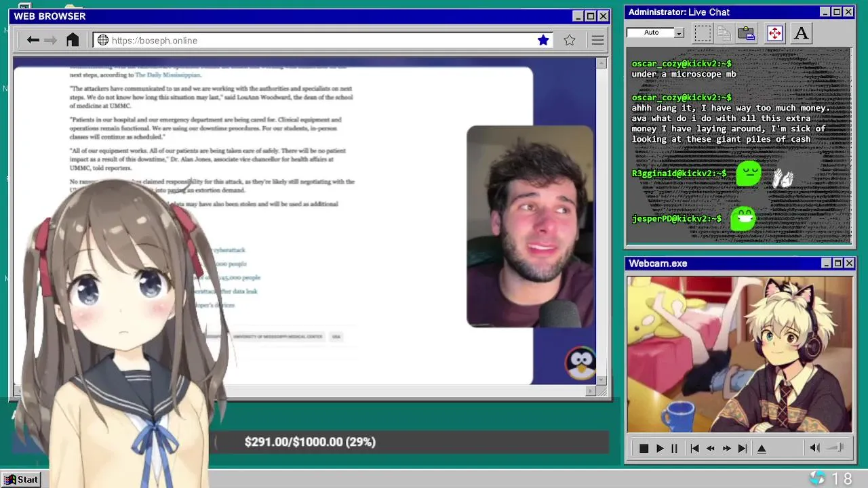The image size is (868, 488).
Task: Click the browser scrollbar up arrow
Action: pos(601,63)
